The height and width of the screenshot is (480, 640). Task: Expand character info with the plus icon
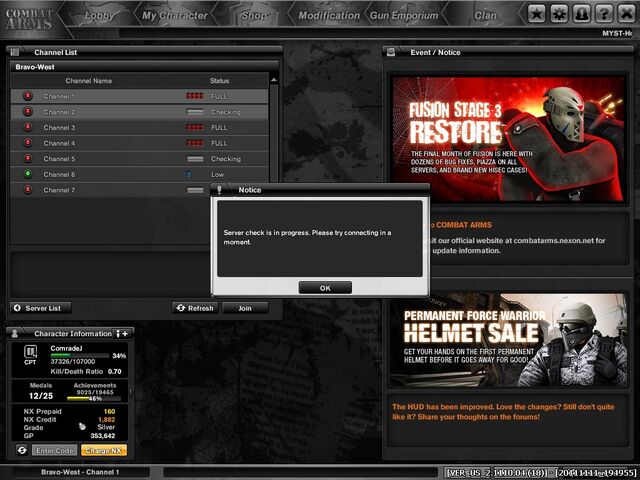click(x=125, y=333)
